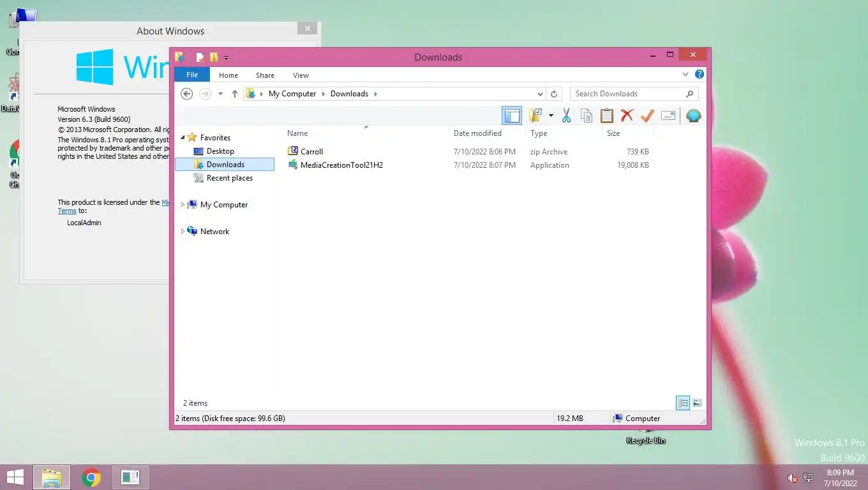The width and height of the screenshot is (868, 490).
Task: Expand the My Computer tree node arrow
Action: pyautogui.click(x=183, y=205)
